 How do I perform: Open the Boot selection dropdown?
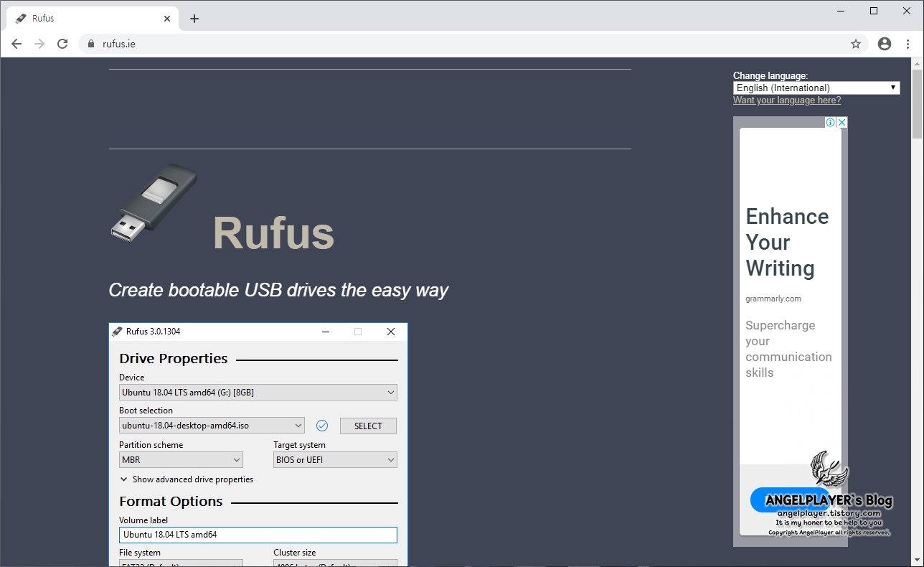click(x=212, y=426)
